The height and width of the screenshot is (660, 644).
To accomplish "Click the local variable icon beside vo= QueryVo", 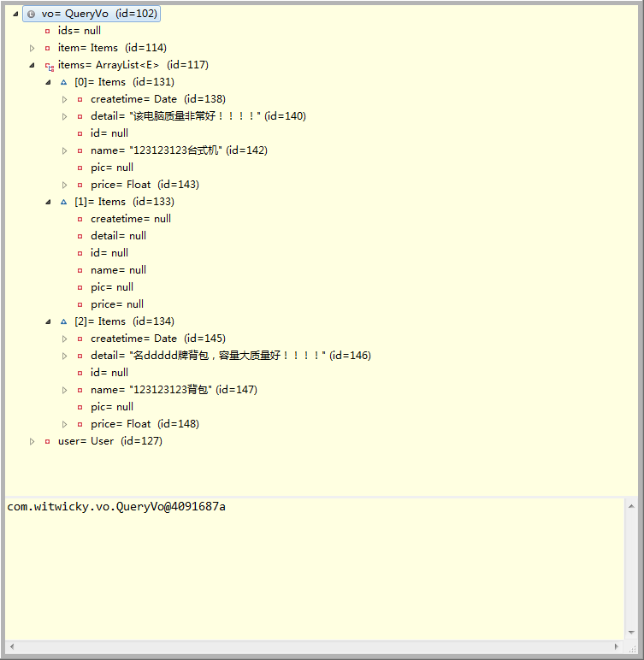I will pos(31,14).
